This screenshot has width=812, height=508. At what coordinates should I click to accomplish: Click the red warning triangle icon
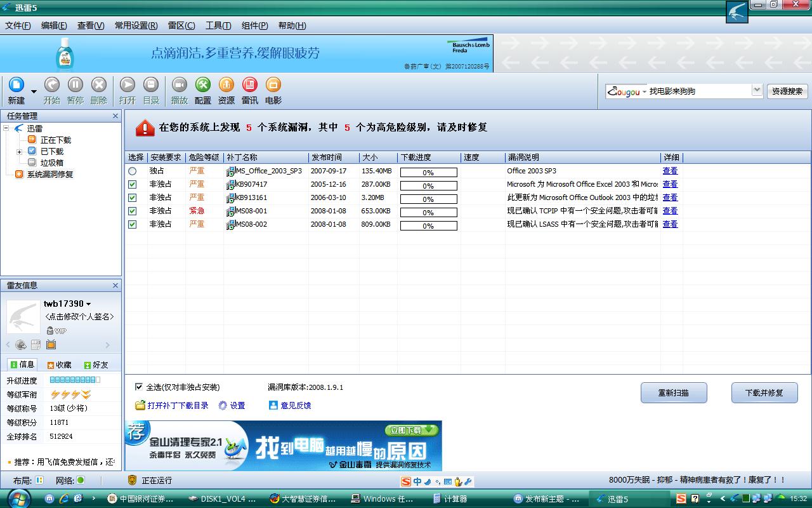(x=145, y=128)
